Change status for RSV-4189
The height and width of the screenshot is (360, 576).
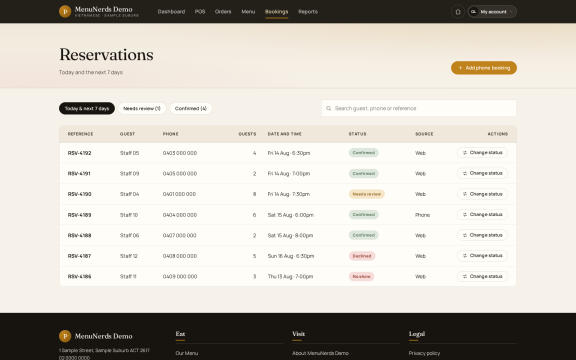(482, 215)
